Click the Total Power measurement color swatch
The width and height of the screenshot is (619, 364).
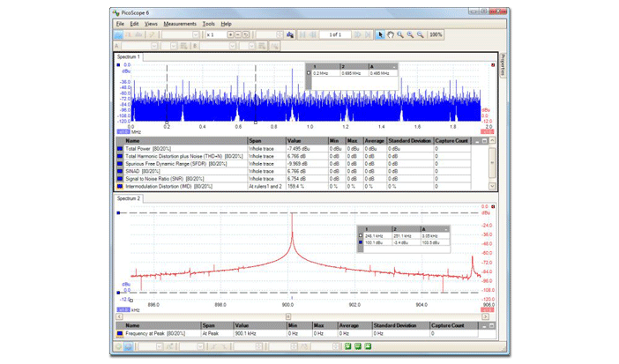click(x=120, y=149)
